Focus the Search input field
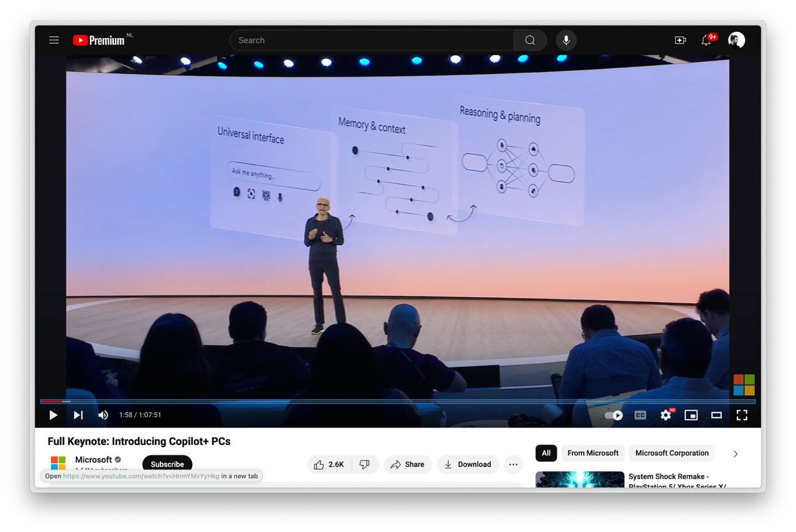The image size is (796, 532). coord(371,40)
